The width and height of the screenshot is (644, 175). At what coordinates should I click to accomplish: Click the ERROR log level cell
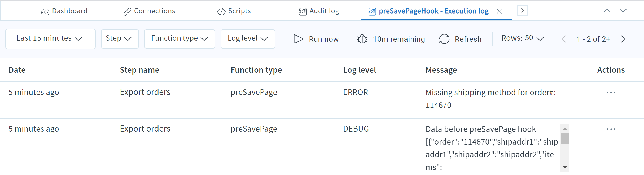click(x=356, y=92)
